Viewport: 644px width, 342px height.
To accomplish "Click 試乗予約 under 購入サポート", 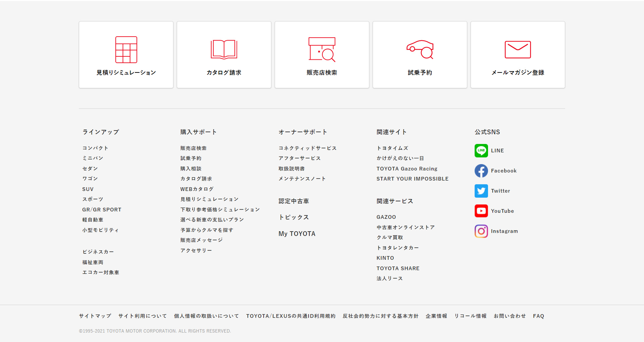I will coord(191,158).
